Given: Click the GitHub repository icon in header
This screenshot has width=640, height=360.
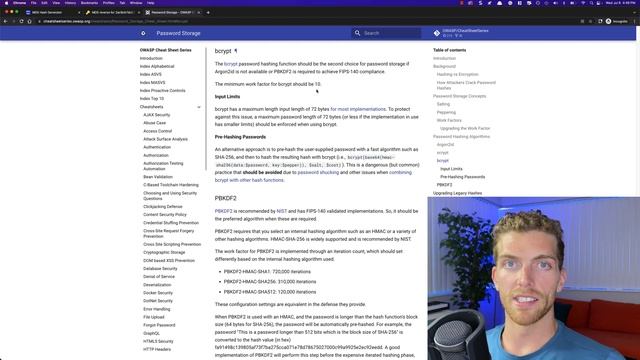Looking at the screenshot, I should click(x=437, y=33).
